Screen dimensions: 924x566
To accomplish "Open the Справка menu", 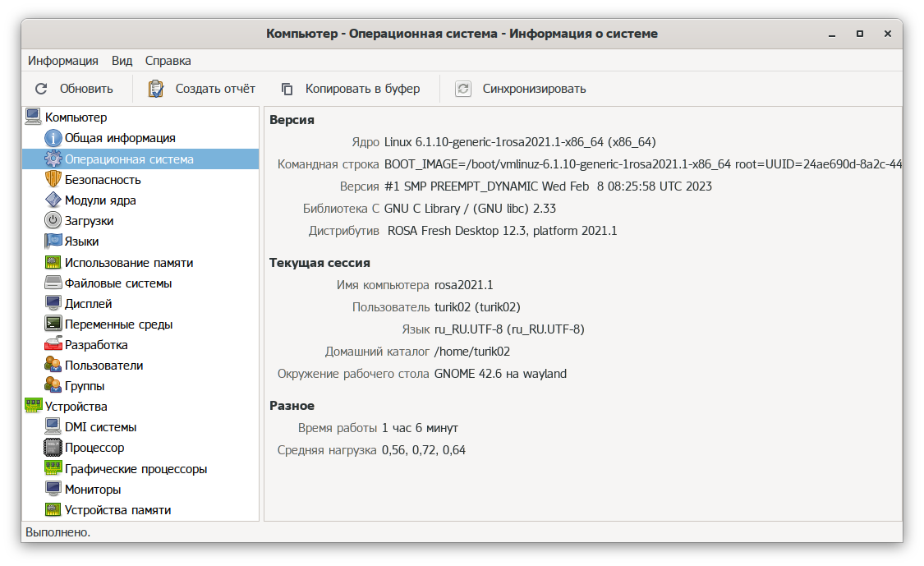I will (168, 61).
